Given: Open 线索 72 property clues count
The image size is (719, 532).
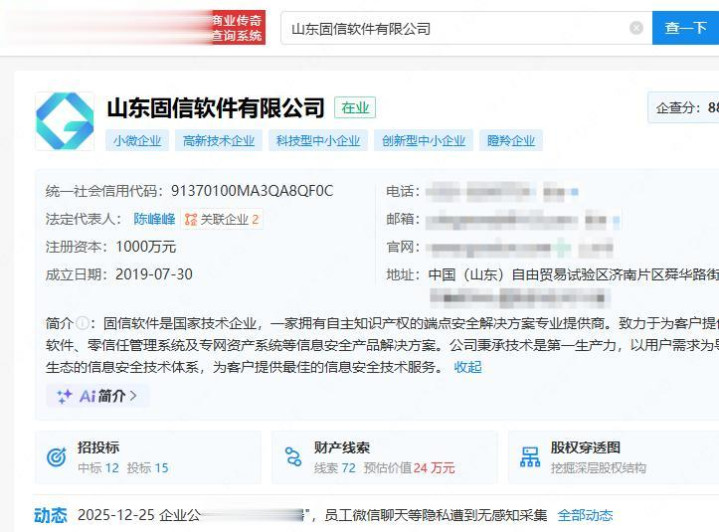Looking at the screenshot, I should point(335,468).
